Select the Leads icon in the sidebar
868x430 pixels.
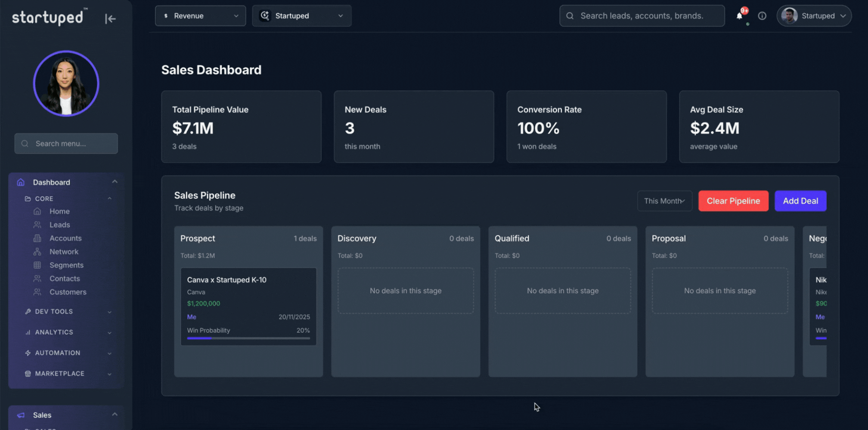point(38,225)
